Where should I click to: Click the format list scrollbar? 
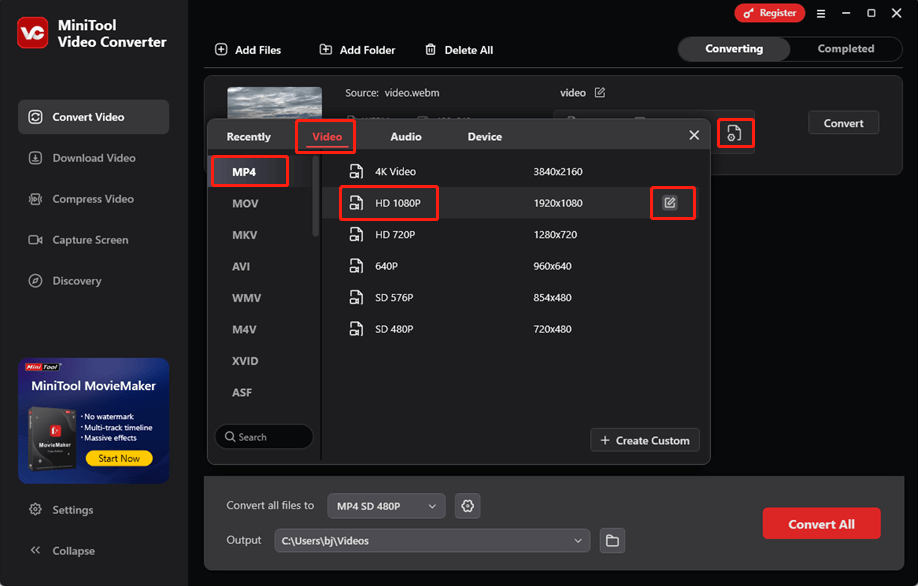coord(316,196)
